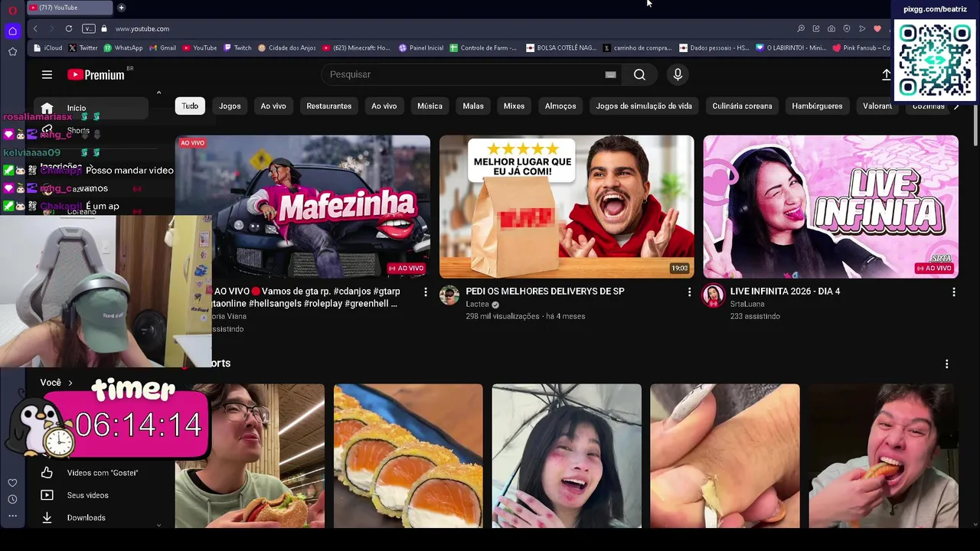This screenshot has width=980, height=551.
Task: Open more options for Mafezinha live video
Action: coord(426,292)
